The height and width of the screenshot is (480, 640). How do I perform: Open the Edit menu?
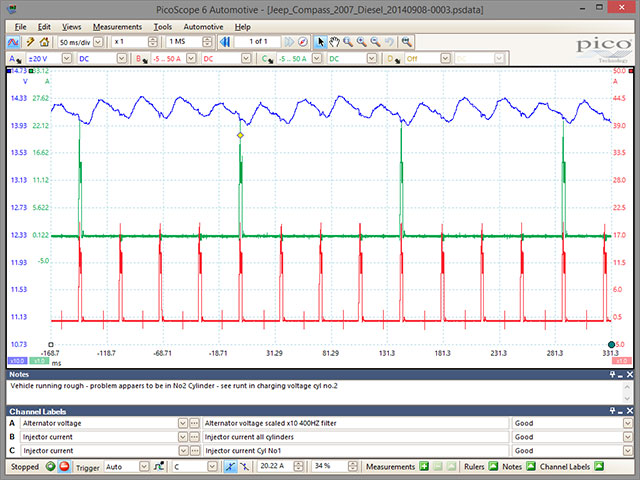pyautogui.click(x=44, y=27)
